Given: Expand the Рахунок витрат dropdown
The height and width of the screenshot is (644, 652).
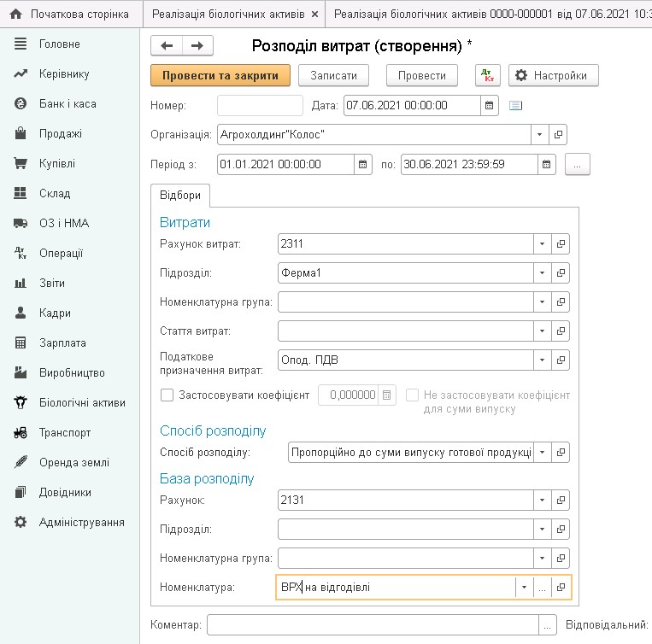Looking at the screenshot, I should (x=541, y=243).
